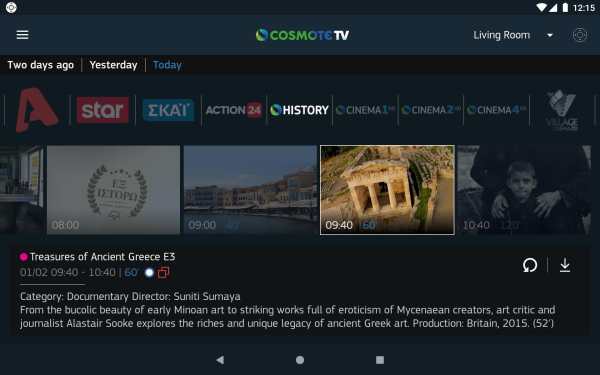
Task: Tap the Wi-Fi status icon
Action: click(541, 7)
